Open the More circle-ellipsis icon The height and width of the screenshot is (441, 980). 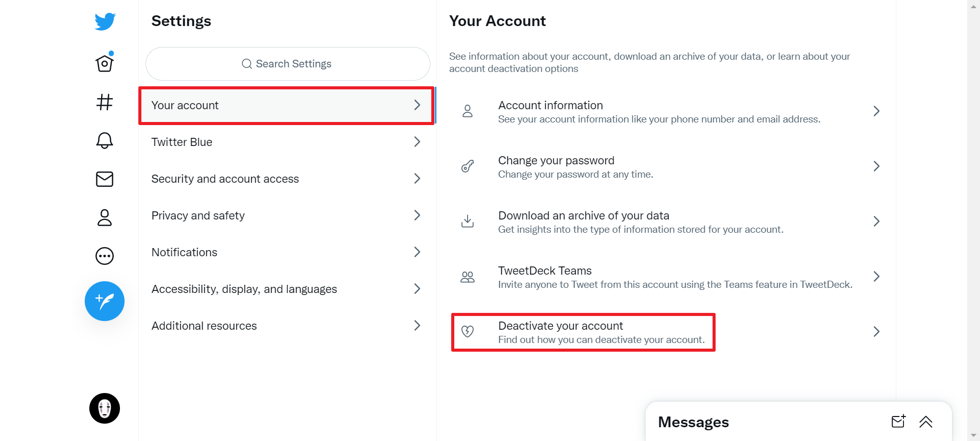pos(105,256)
